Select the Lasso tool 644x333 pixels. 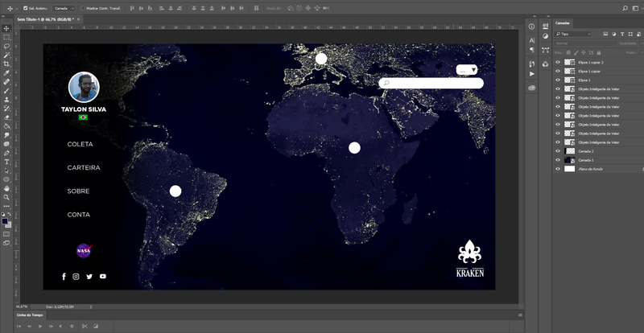(x=6, y=46)
